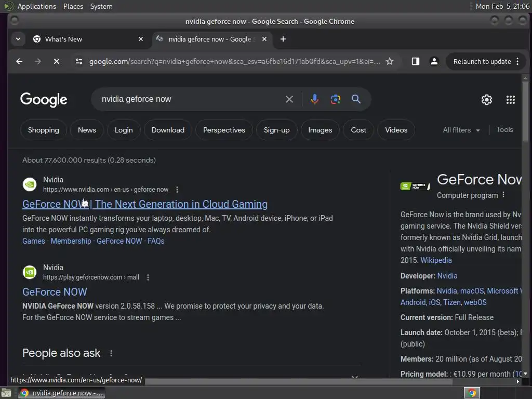Viewport: 532px width, 399px height.
Task: Click the horizontal page scrollbar
Action: pos(299,382)
